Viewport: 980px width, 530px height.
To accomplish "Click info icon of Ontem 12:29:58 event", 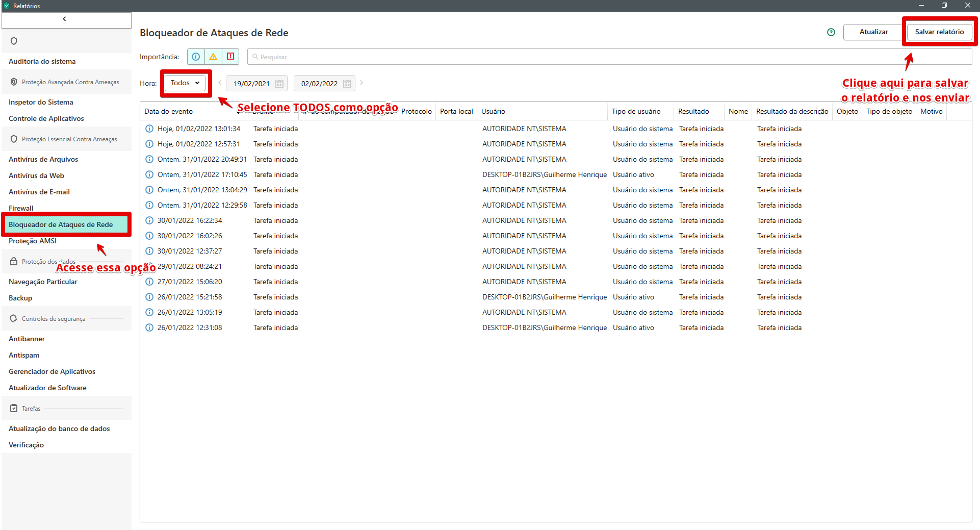I will click(149, 205).
